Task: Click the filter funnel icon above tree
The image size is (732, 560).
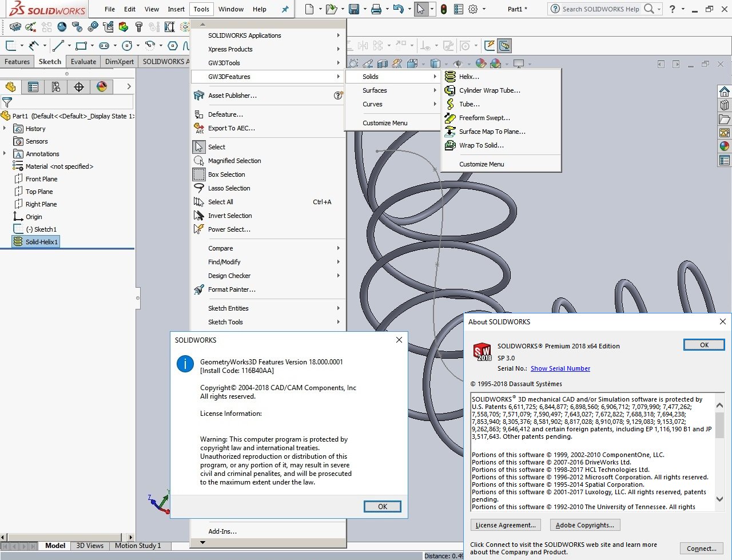Action: click(7, 103)
